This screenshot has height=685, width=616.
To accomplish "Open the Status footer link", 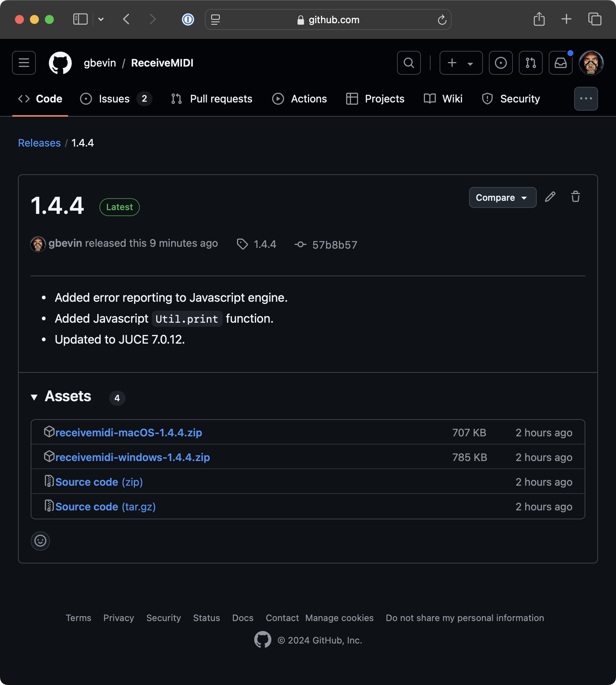I will (x=206, y=618).
